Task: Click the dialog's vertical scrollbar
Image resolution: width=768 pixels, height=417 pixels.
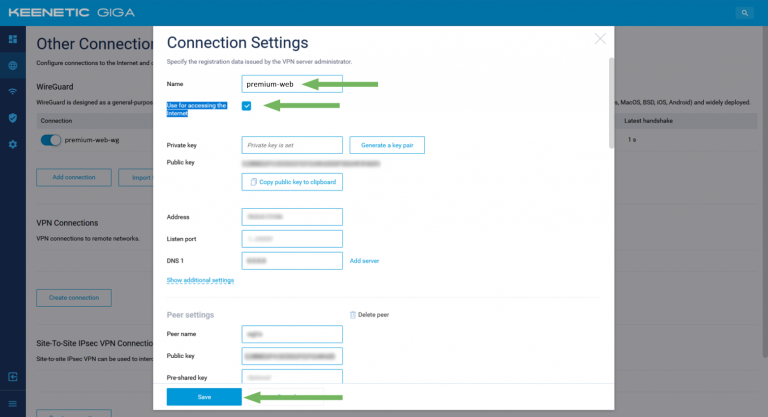Action: click(x=610, y=100)
